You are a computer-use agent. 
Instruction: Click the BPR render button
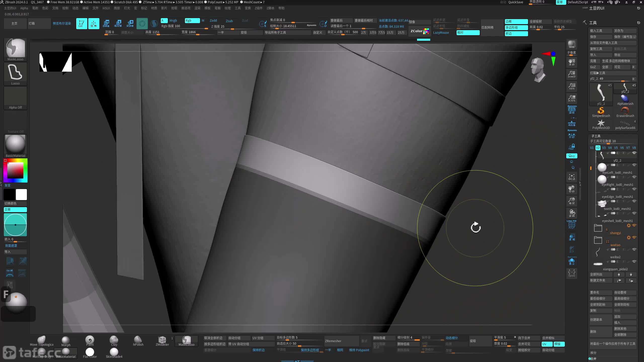coord(572,44)
